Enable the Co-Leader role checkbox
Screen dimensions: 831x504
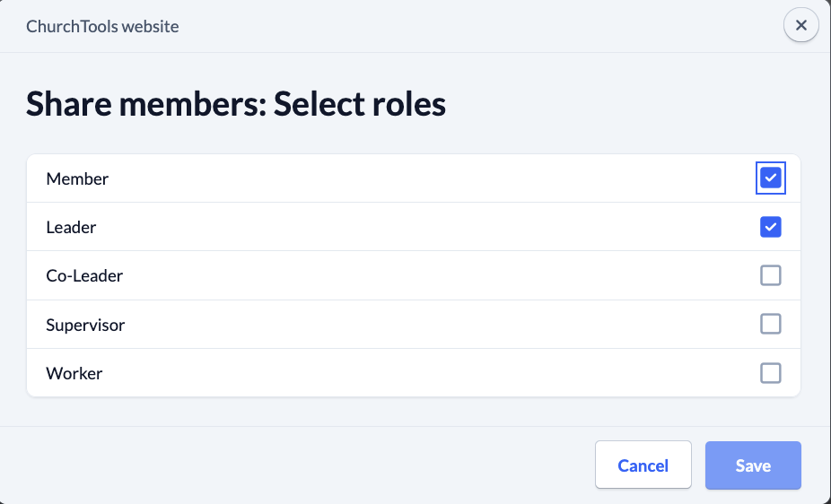click(x=771, y=275)
